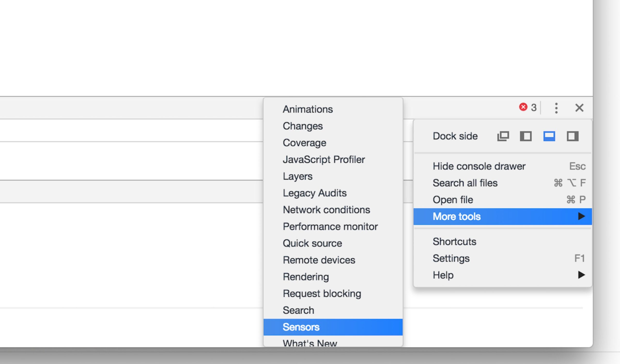
Task: Dock DevTools to bottom icon
Action: tap(549, 136)
